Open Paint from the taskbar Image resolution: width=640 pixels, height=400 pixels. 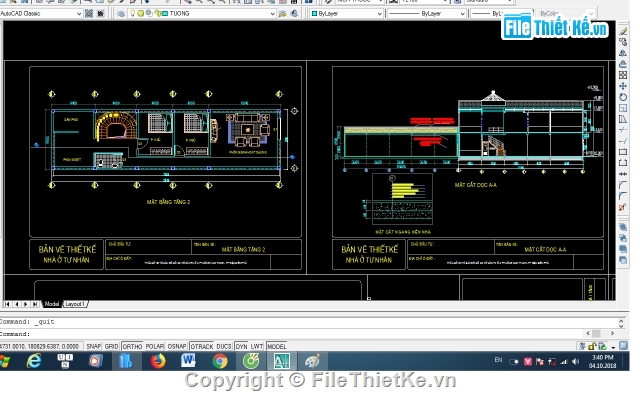313,361
